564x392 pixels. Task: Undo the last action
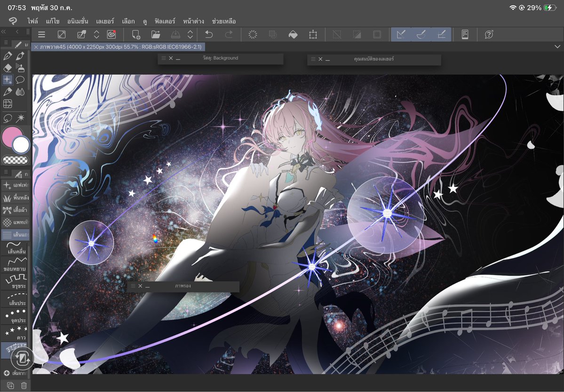click(x=209, y=34)
